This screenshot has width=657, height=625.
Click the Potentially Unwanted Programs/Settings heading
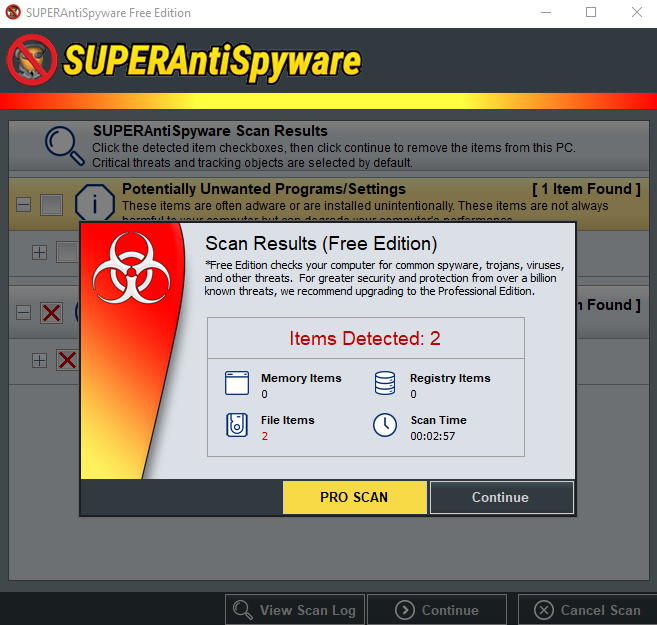click(x=264, y=189)
